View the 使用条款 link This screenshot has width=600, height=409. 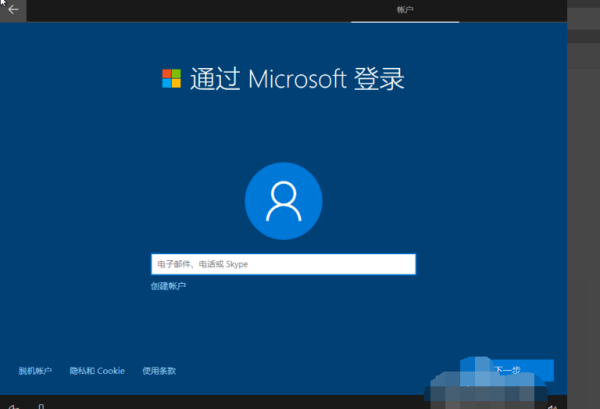pos(159,371)
